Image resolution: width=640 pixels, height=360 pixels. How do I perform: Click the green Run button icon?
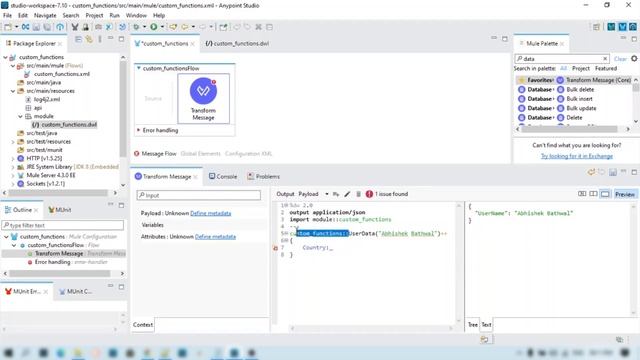click(x=153, y=27)
